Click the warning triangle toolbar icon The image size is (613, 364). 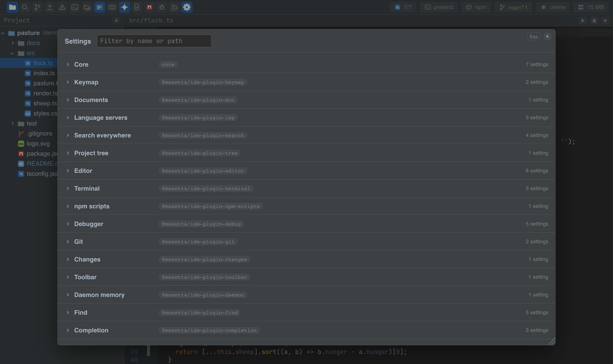62,7
